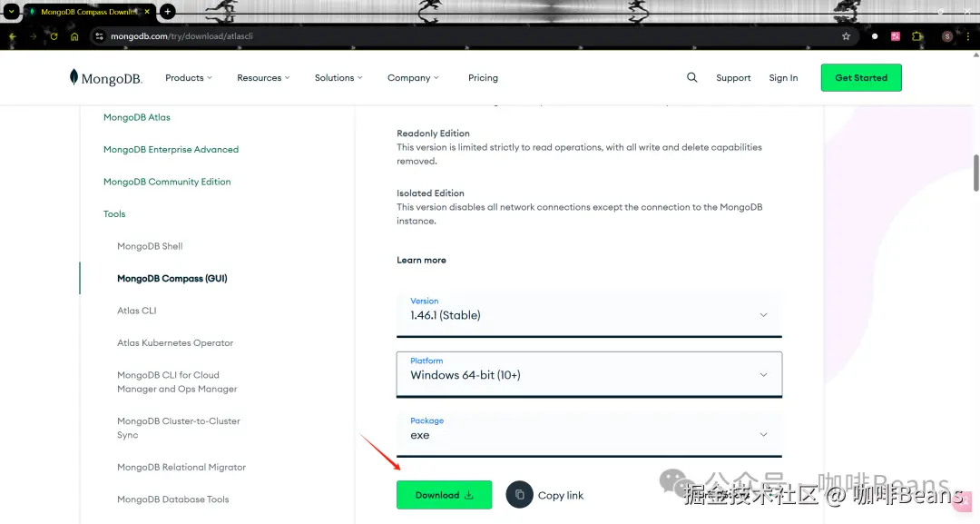The image size is (980, 524).
Task: Expand the Company menu
Action: tap(413, 77)
